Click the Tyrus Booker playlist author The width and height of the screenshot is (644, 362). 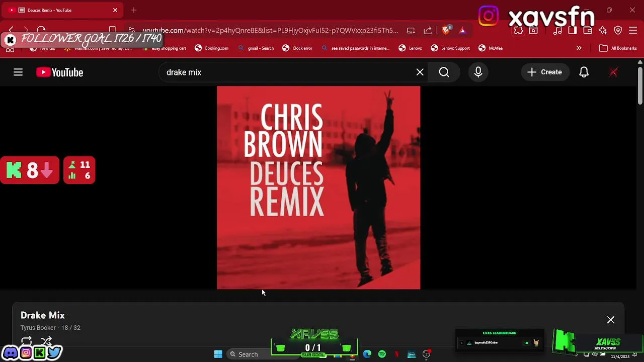point(38,328)
